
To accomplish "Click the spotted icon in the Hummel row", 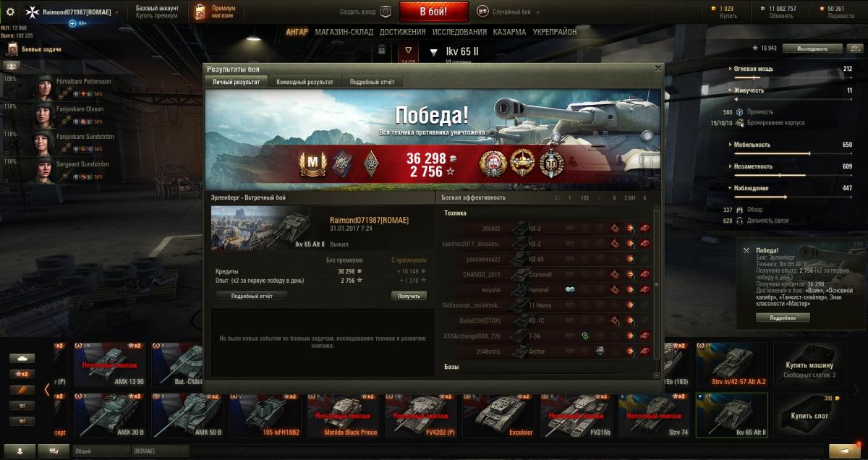I will (570, 289).
